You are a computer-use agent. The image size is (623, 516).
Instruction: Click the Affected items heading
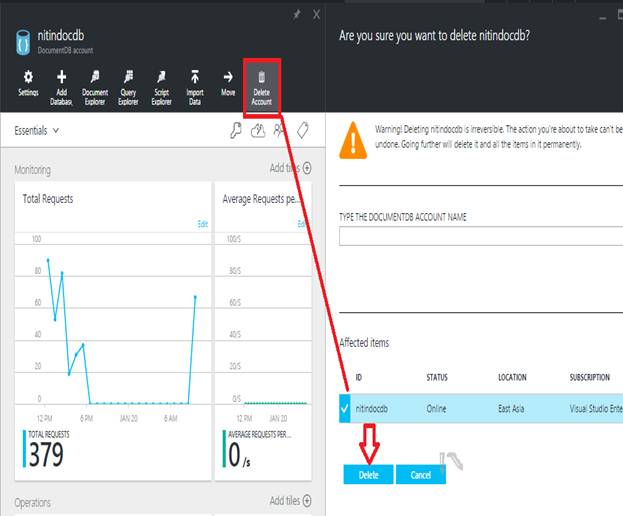click(364, 342)
